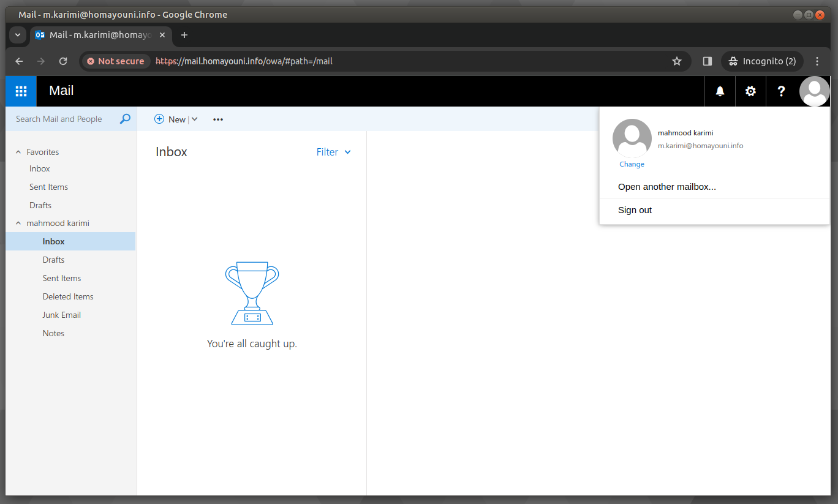Select the Mail tab in Chrome

coord(101,35)
